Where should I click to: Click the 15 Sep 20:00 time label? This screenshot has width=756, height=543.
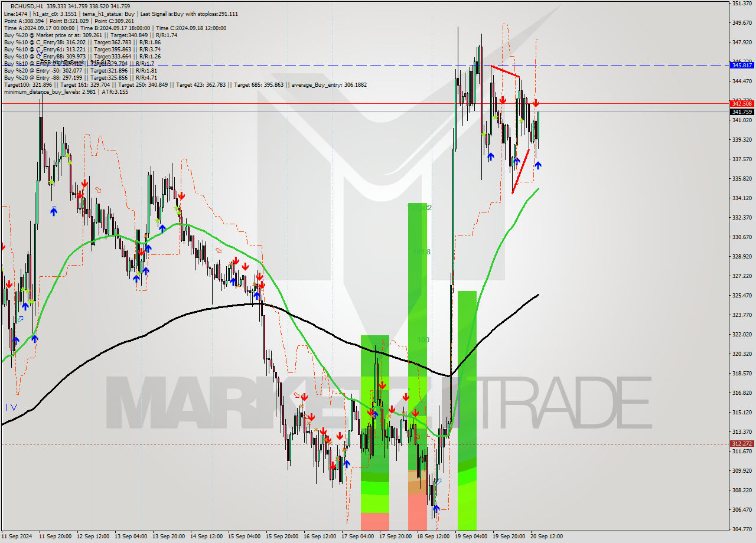[x=282, y=537]
